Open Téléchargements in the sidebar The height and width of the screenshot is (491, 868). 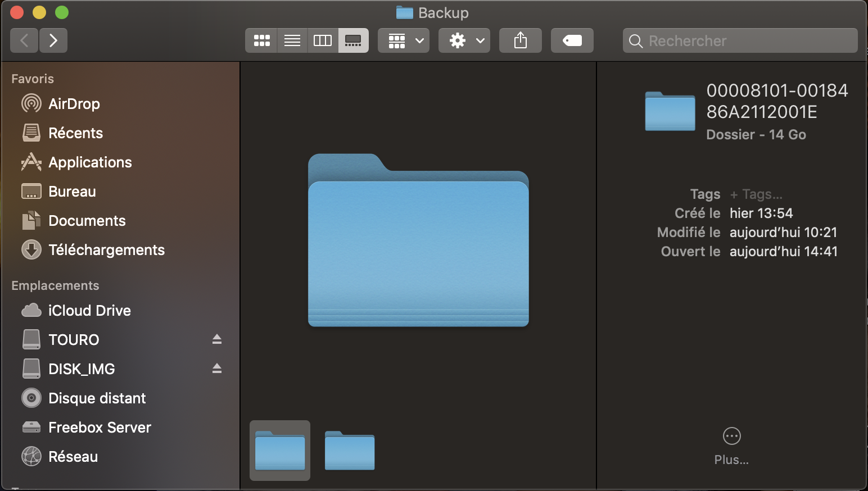point(106,250)
